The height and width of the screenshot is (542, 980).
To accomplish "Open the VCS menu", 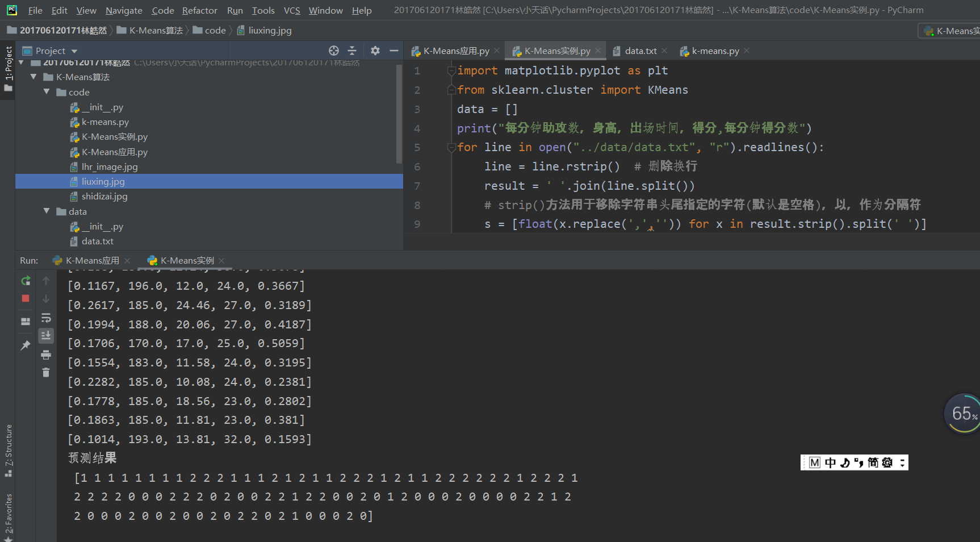I will [292, 10].
